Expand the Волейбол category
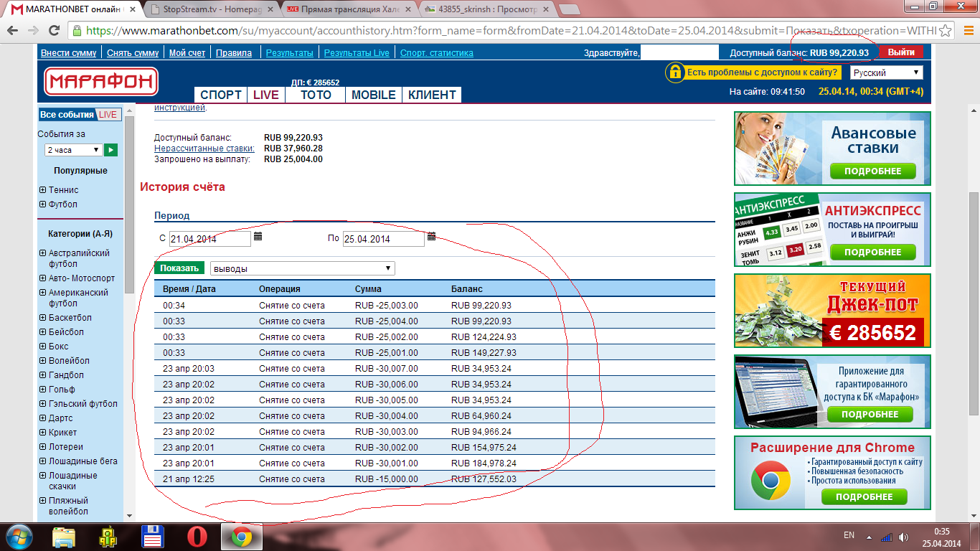Image resolution: width=980 pixels, height=551 pixels. point(43,361)
